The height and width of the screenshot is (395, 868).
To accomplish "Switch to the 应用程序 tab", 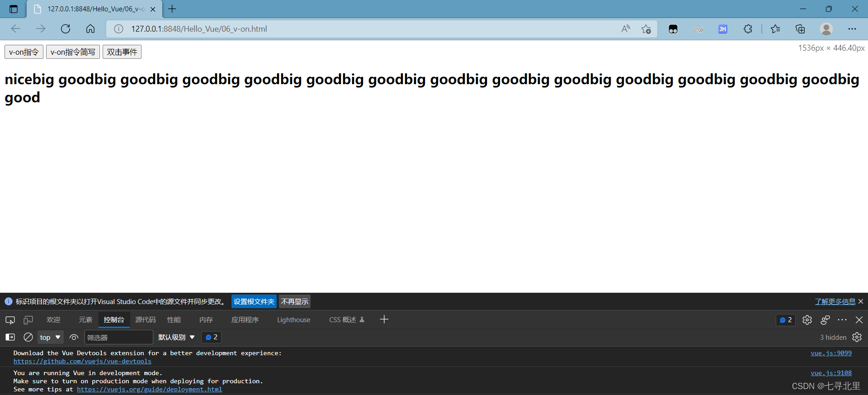I will 245,320.
